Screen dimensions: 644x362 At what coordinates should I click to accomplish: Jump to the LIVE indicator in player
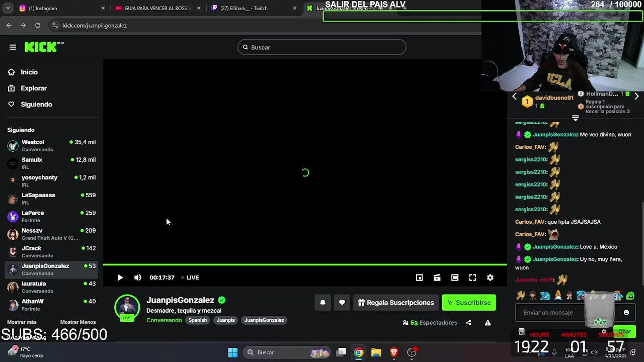coord(190,278)
